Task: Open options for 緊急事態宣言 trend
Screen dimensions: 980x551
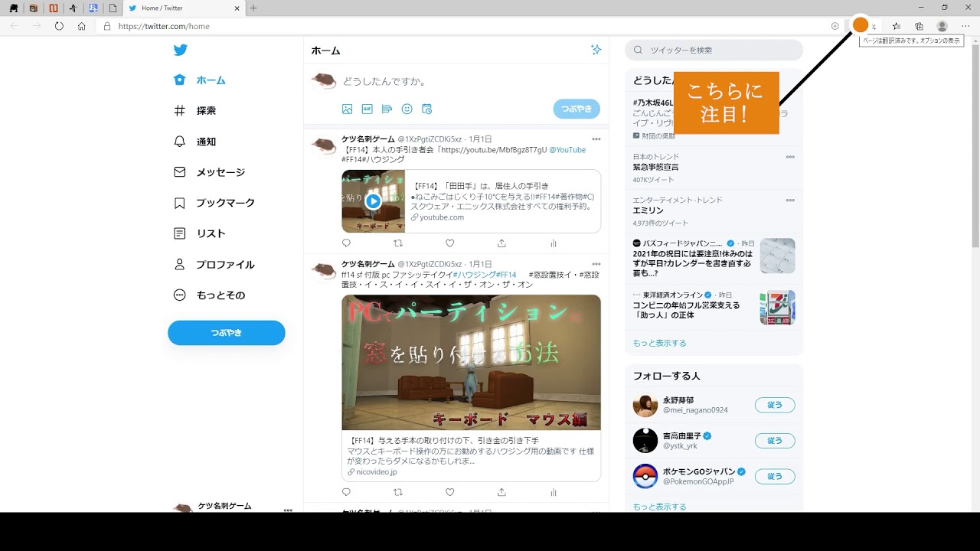Action: point(790,157)
